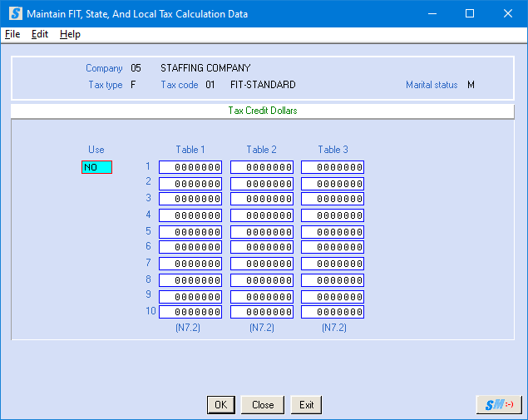Click Table 1 row 10 input field
The image size is (528, 420).
(x=190, y=312)
